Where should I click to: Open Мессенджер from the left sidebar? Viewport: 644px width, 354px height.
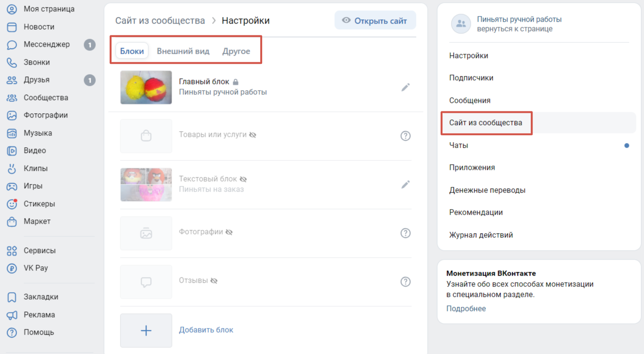[x=46, y=44]
